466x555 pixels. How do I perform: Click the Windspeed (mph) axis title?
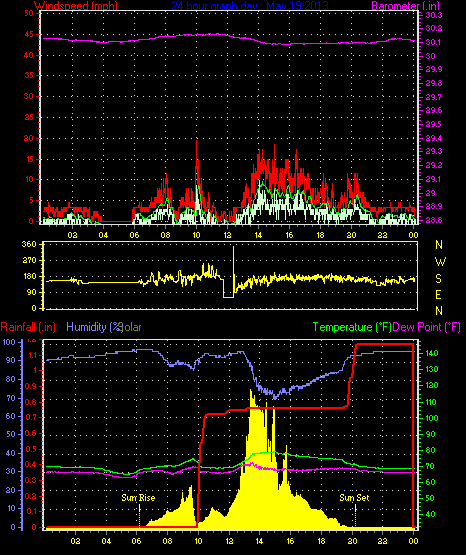(76, 6)
